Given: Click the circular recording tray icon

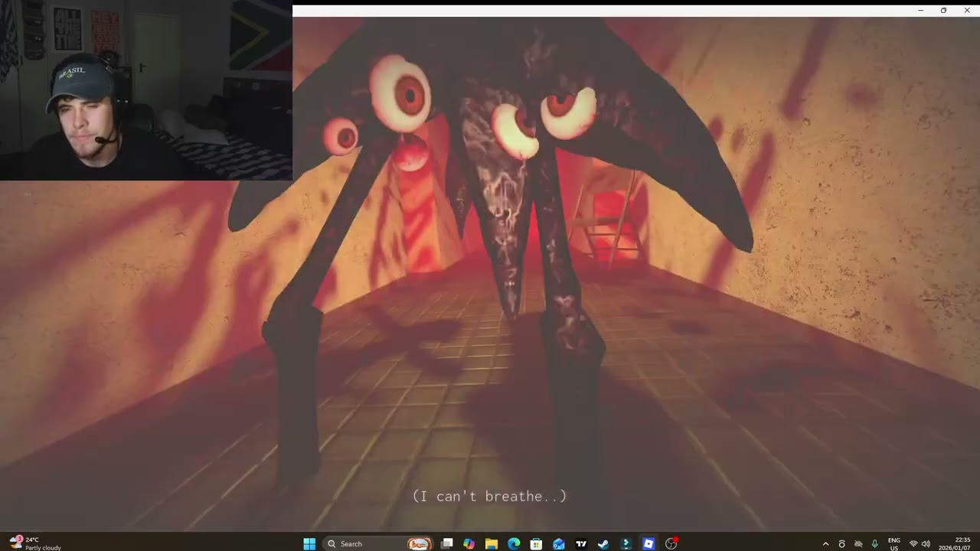Looking at the screenshot, I should click(841, 544).
